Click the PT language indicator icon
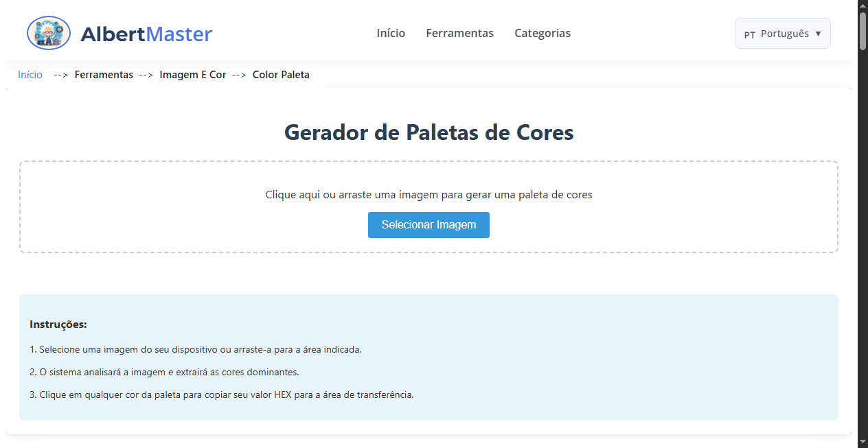 click(749, 33)
